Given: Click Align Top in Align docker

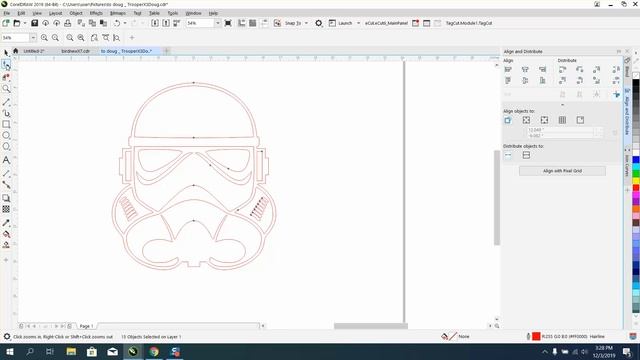Looking at the screenshot, I should (508, 81).
